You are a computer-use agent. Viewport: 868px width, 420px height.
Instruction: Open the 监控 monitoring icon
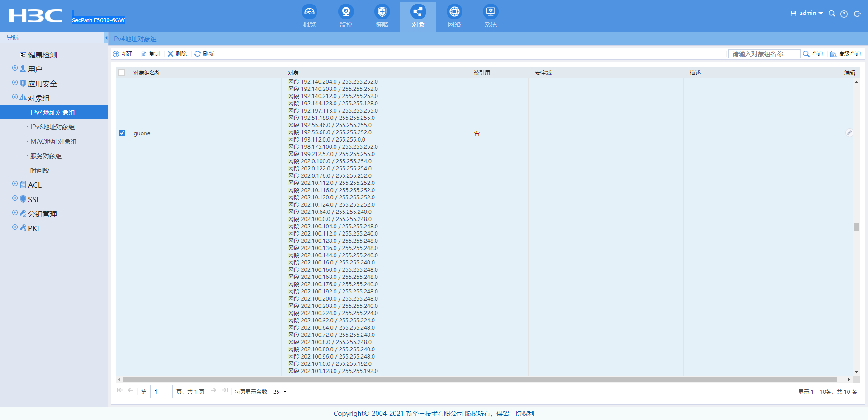click(x=346, y=16)
